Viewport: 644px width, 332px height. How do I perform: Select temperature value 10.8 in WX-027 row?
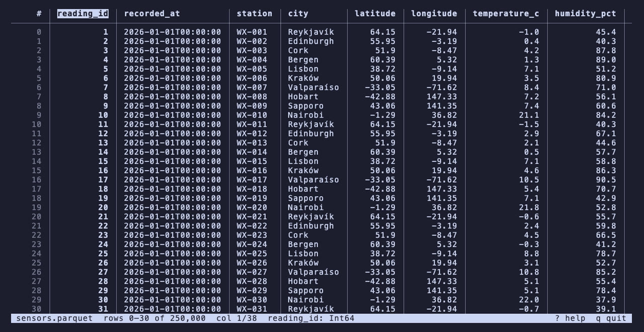(x=529, y=272)
